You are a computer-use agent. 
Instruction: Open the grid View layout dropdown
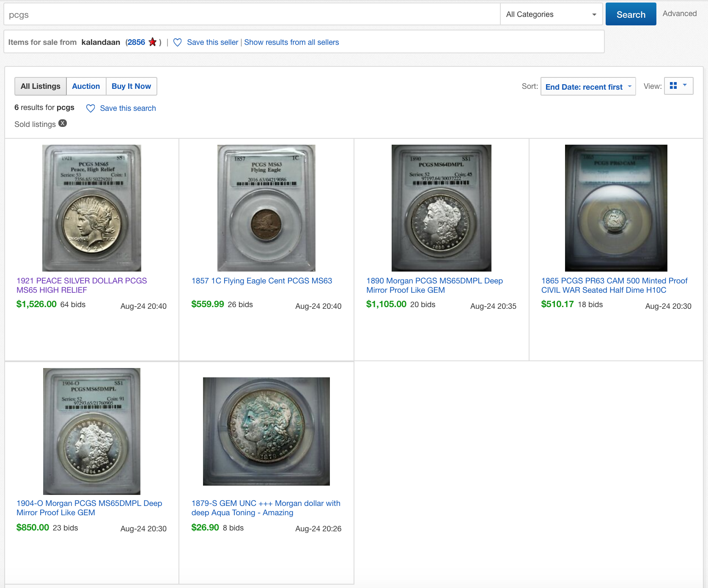(678, 86)
